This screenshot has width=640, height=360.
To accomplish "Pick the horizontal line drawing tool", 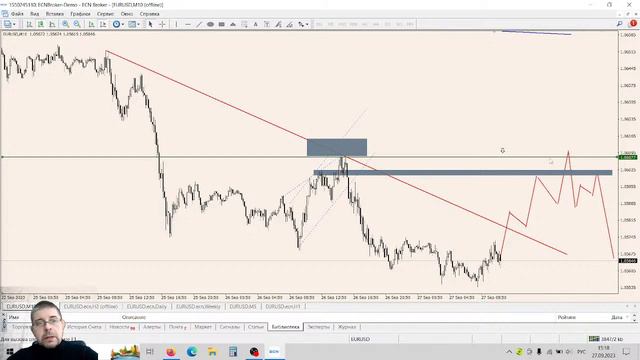I will [x=188, y=24].
